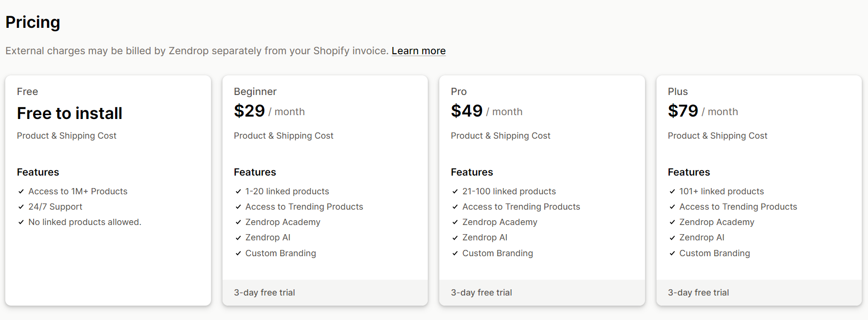Select the Plus plan card
The width and height of the screenshot is (868, 320).
[x=759, y=190]
